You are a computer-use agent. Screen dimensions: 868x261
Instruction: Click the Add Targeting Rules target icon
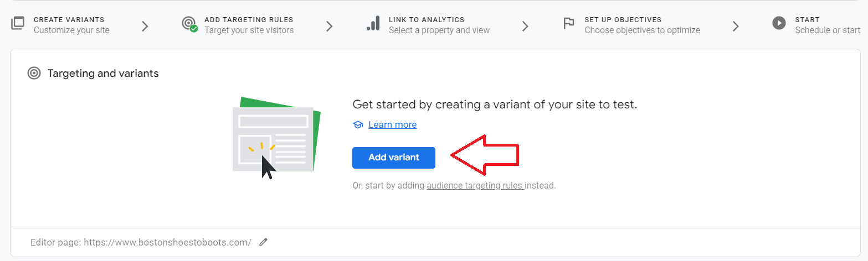pyautogui.click(x=189, y=24)
